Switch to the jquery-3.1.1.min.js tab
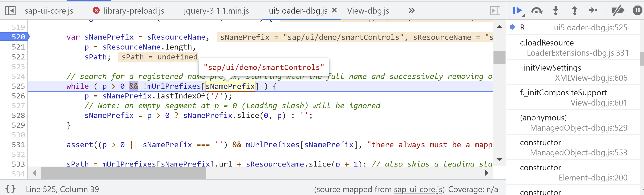This screenshot has width=644, height=195. [x=216, y=11]
